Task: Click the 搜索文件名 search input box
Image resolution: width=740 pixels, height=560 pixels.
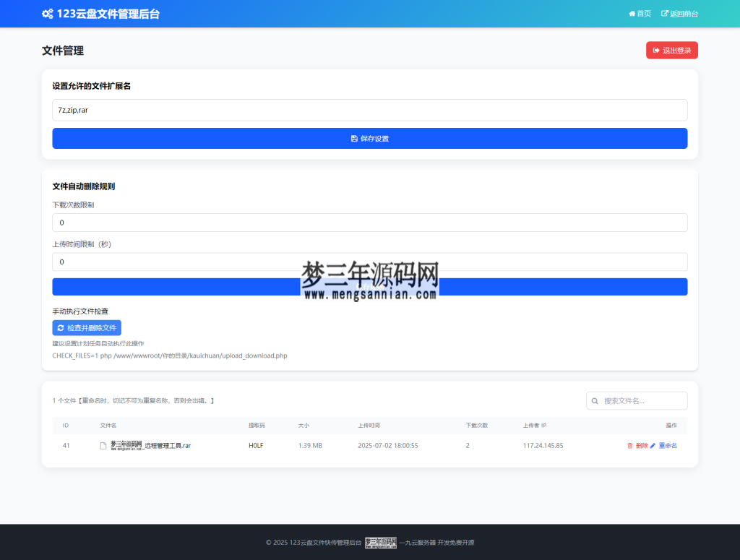Action: [x=636, y=400]
